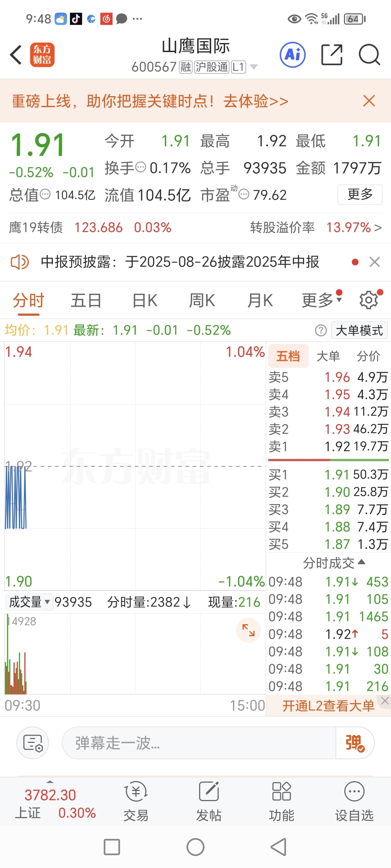391x868 pixels.
Task: Open chart settings gear icon
Action: (369, 300)
